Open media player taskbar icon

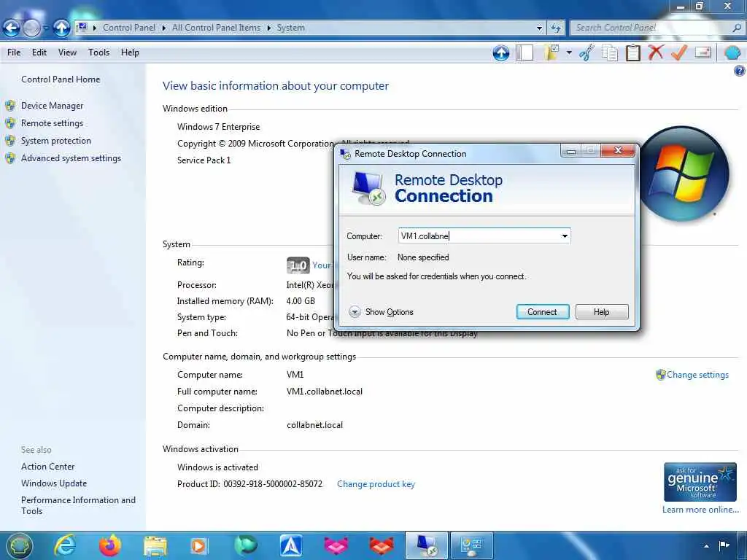click(198, 546)
